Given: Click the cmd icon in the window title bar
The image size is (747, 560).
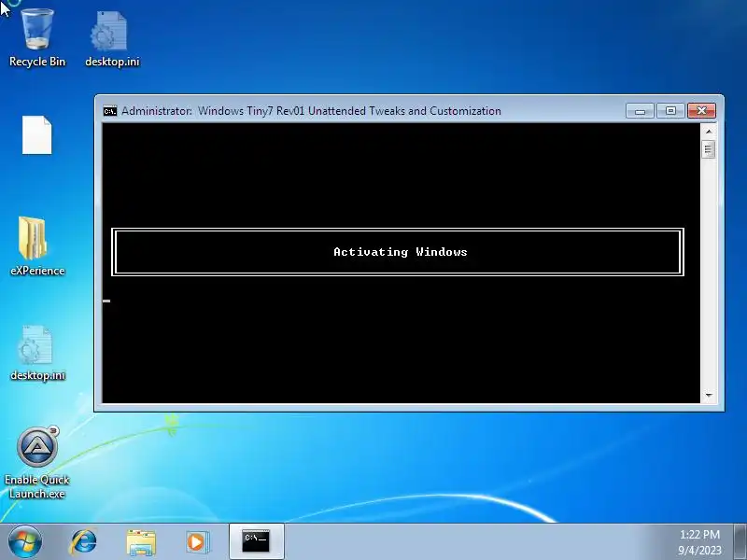Looking at the screenshot, I should tap(109, 111).
